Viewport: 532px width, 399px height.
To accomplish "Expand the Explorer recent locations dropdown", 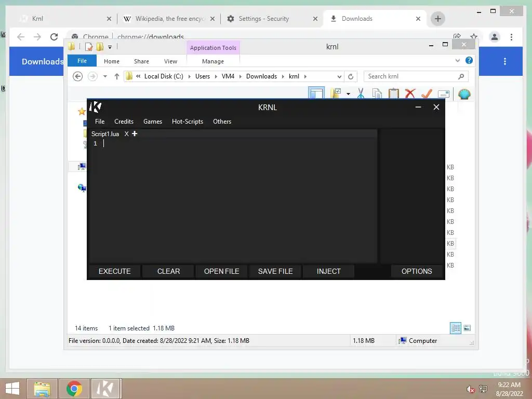I will click(x=105, y=76).
